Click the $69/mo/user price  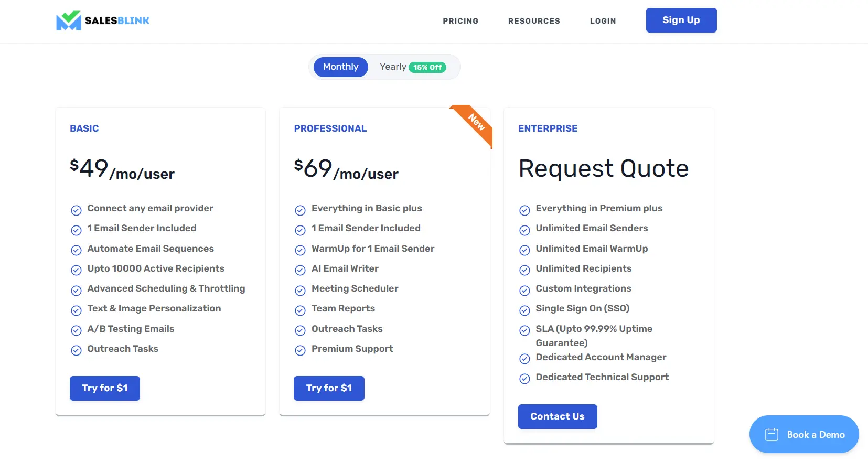pos(346,169)
